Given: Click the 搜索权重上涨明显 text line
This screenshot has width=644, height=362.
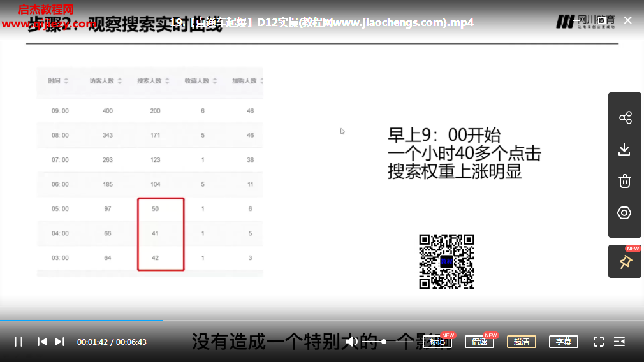Looking at the screenshot, I should (455, 171).
